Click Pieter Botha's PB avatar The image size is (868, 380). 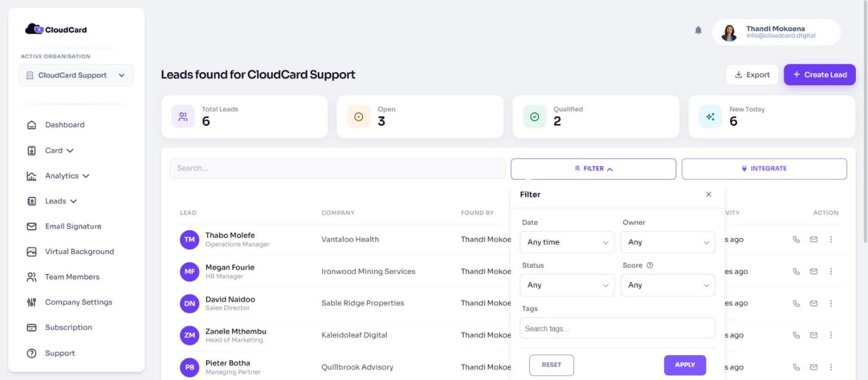pos(189,367)
